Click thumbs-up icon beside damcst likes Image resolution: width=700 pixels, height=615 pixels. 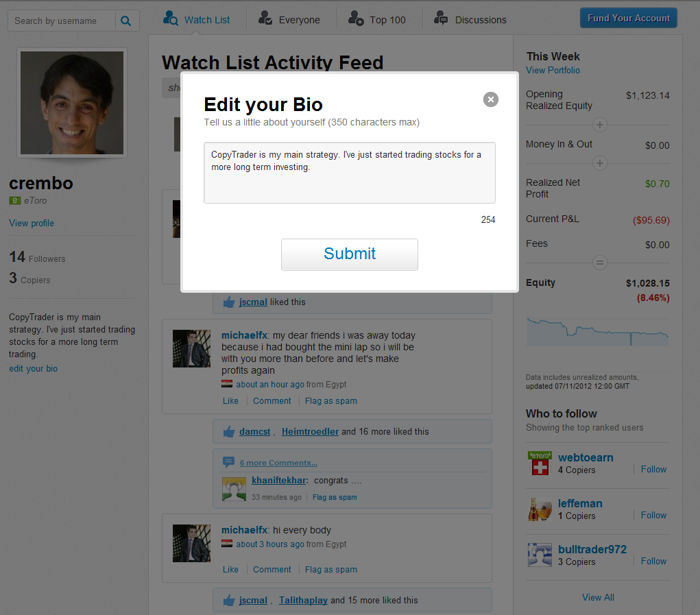pyautogui.click(x=229, y=431)
